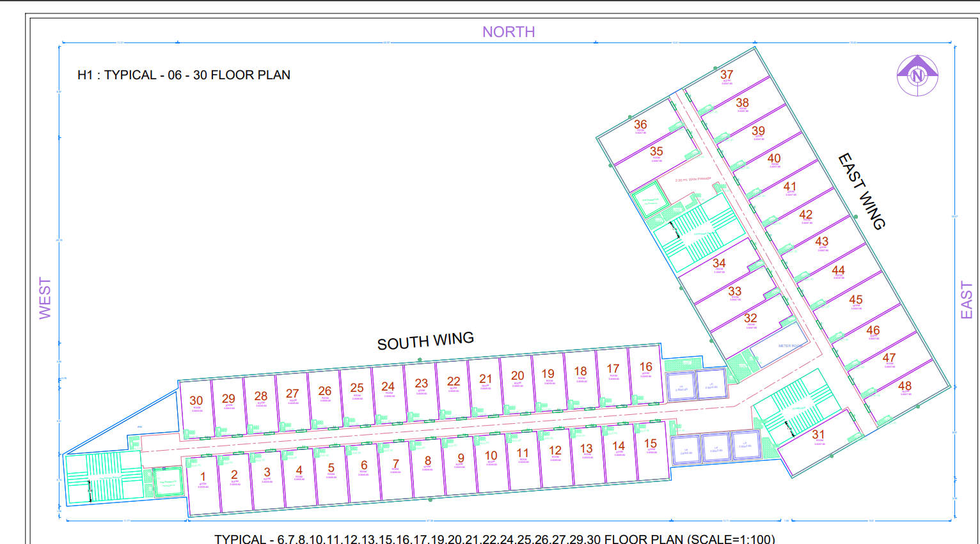Click the lift box directly beside room 15
The image size is (980, 544).
[x=686, y=449]
